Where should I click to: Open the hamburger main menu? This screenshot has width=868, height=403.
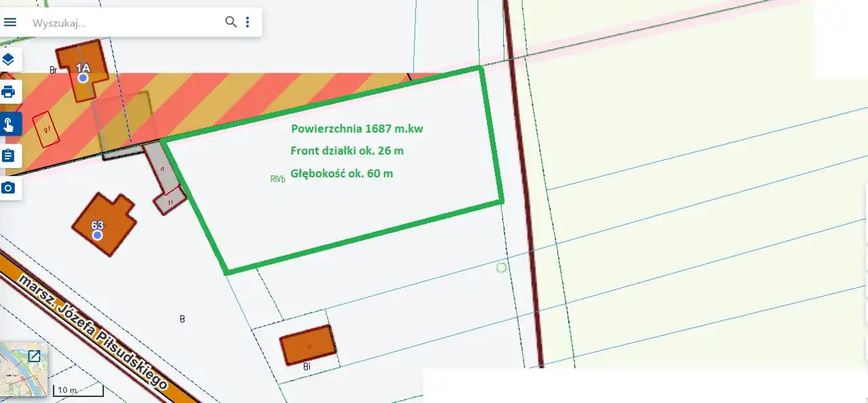(x=10, y=22)
